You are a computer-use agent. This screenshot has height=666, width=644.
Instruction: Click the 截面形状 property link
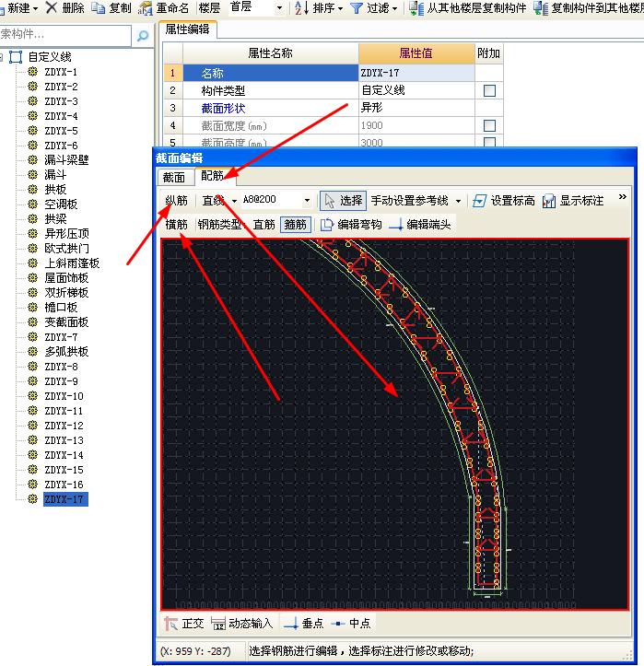click(x=224, y=109)
